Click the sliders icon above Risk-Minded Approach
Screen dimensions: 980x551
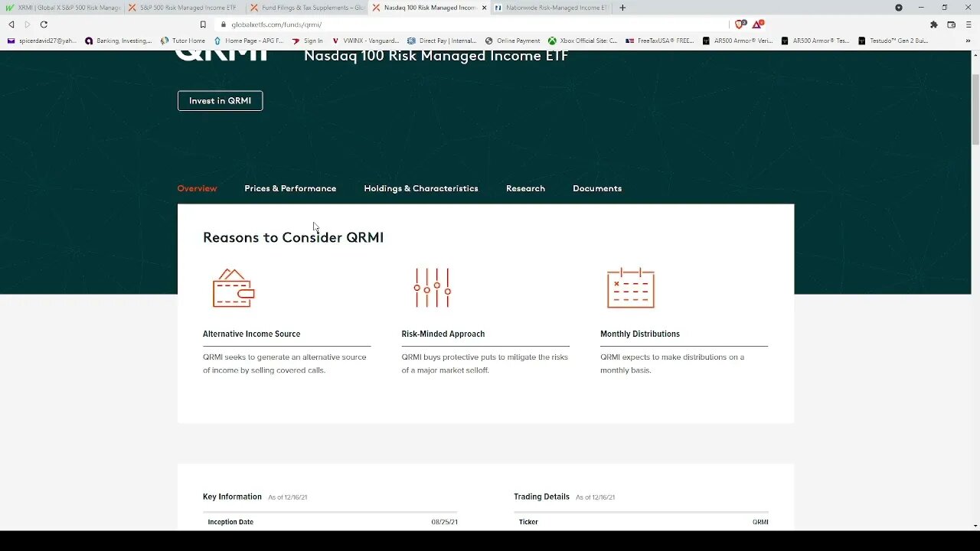tap(433, 288)
